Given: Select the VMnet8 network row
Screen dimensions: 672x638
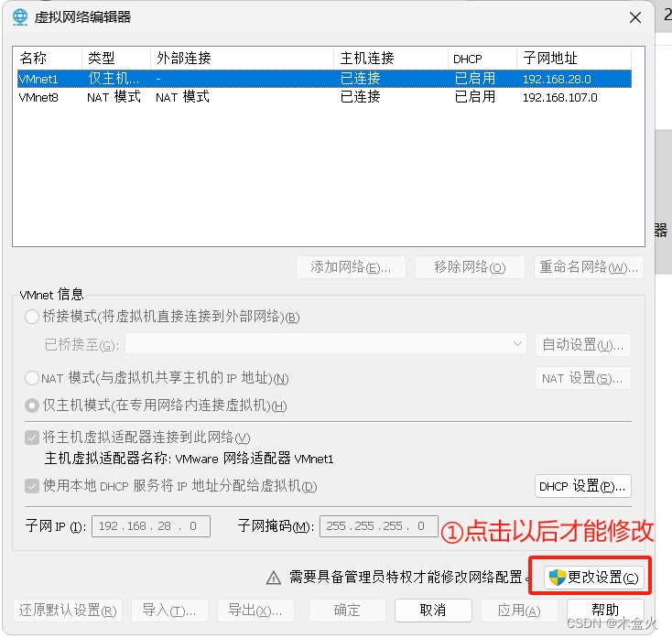Looking at the screenshot, I should coord(324,97).
